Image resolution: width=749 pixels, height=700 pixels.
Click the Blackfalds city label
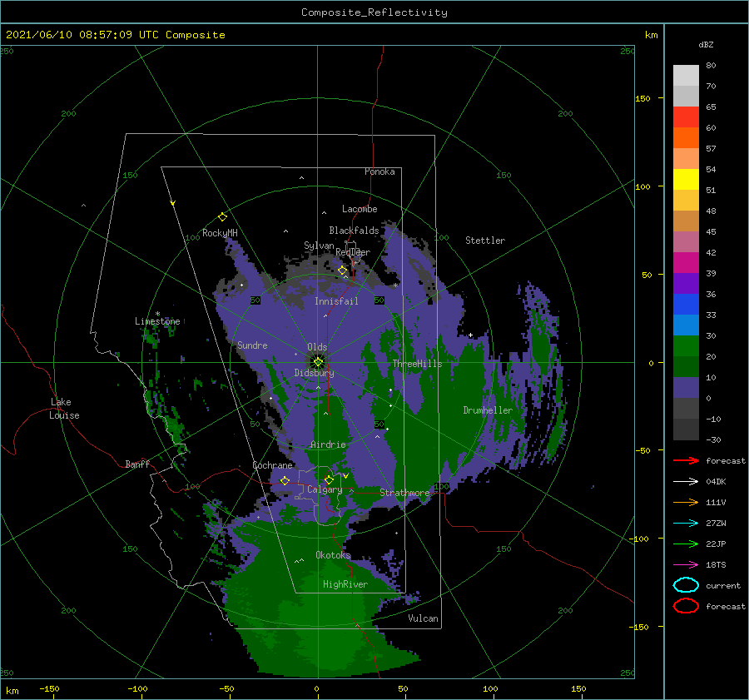click(x=354, y=231)
